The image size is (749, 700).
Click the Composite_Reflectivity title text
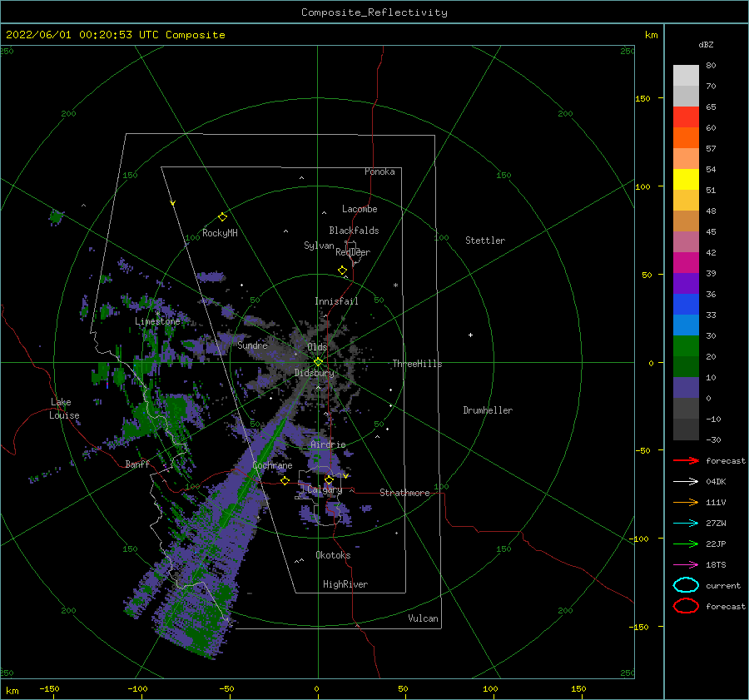[x=374, y=12]
